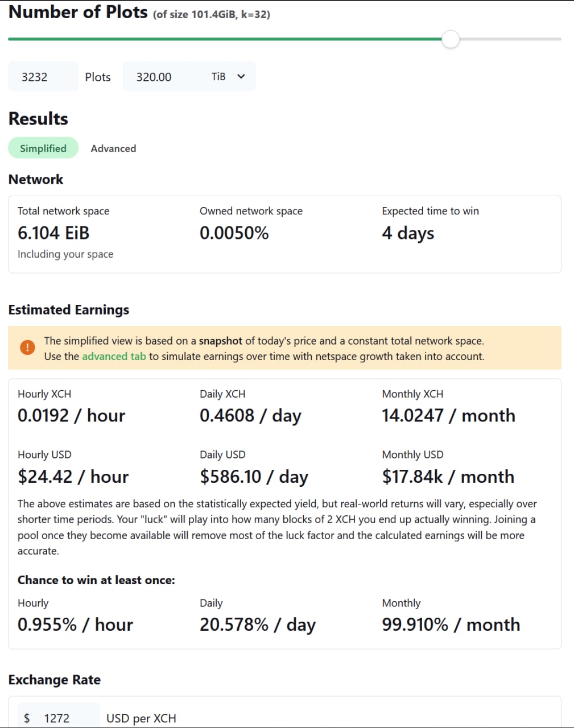The image size is (574, 728).
Task: Click the orange warning exclamation icon
Action: (x=27, y=348)
